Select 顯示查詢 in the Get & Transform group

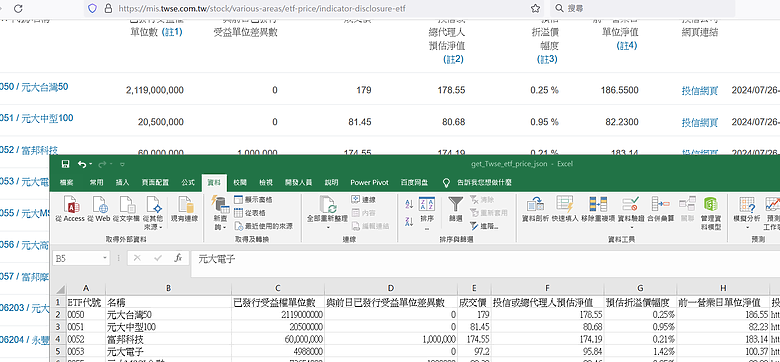tap(253, 199)
